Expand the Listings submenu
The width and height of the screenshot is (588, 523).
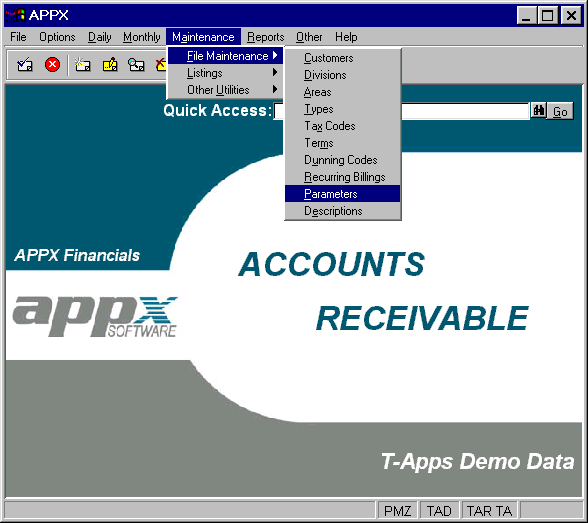click(225, 73)
